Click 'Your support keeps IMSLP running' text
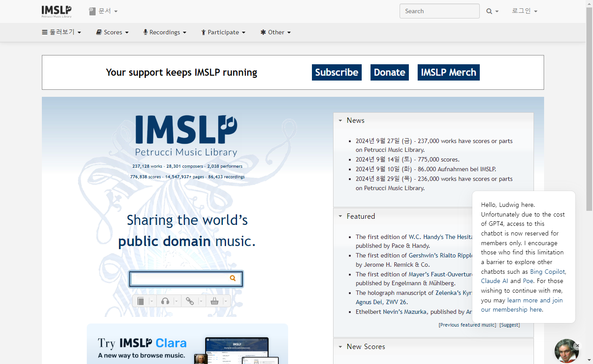The width and height of the screenshot is (593, 364). (x=182, y=73)
